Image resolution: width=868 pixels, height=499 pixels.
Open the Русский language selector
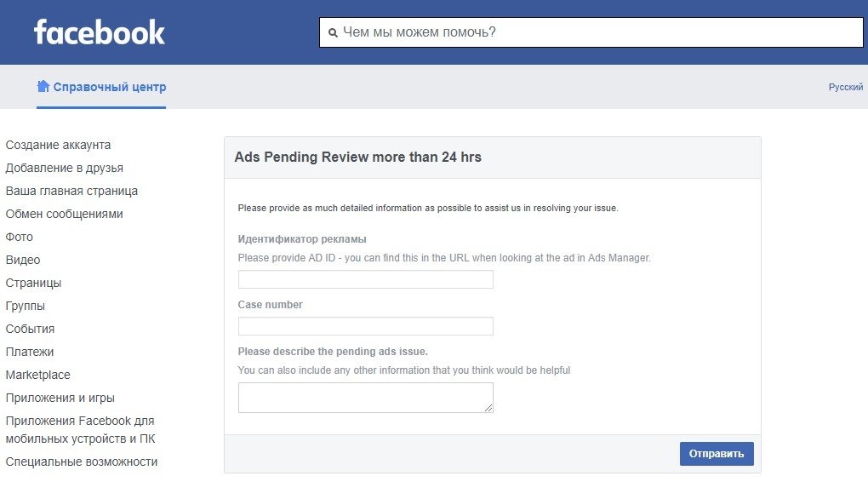[845, 87]
